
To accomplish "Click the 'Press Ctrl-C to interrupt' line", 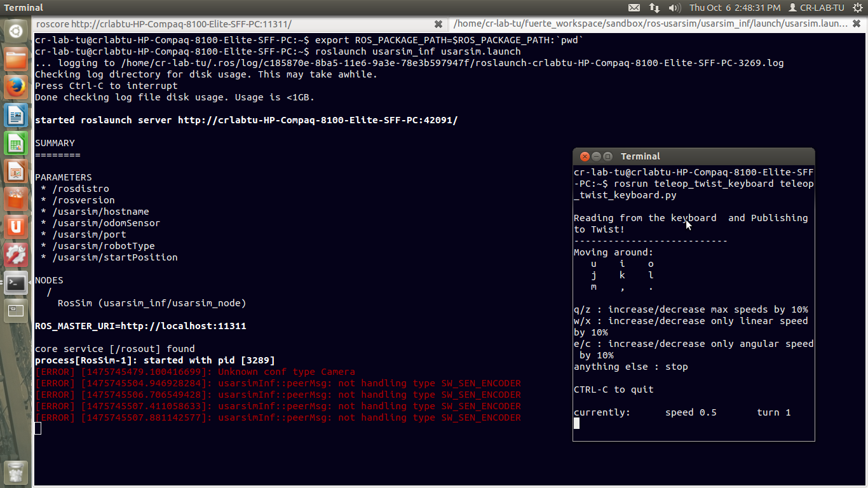I will 106,86.
